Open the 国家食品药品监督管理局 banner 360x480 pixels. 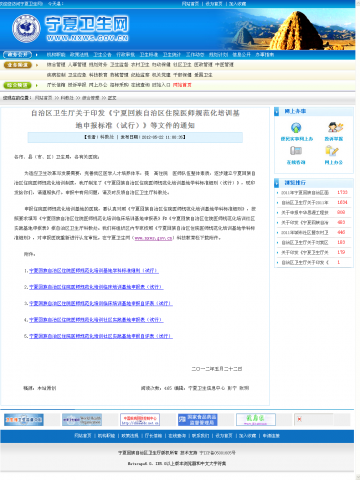pos(198,420)
